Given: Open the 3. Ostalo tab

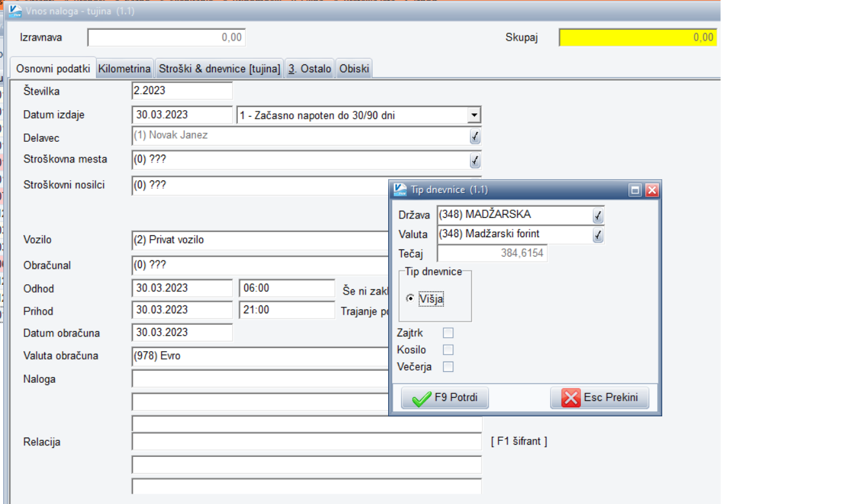Looking at the screenshot, I should pyautogui.click(x=310, y=69).
